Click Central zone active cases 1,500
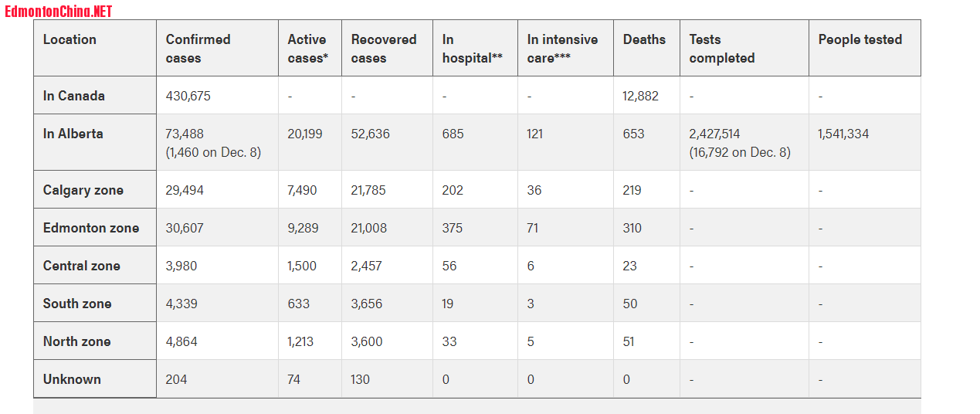 303,266
